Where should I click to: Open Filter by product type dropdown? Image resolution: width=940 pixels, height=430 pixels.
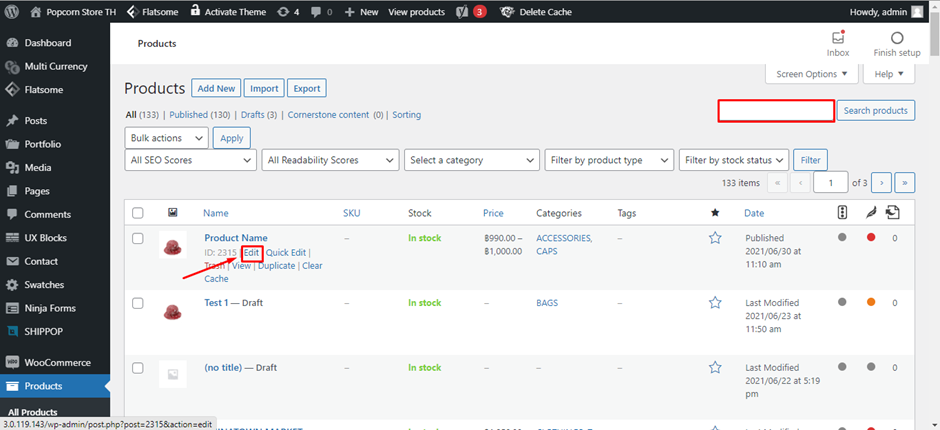pyautogui.click(x=608, y=160)
